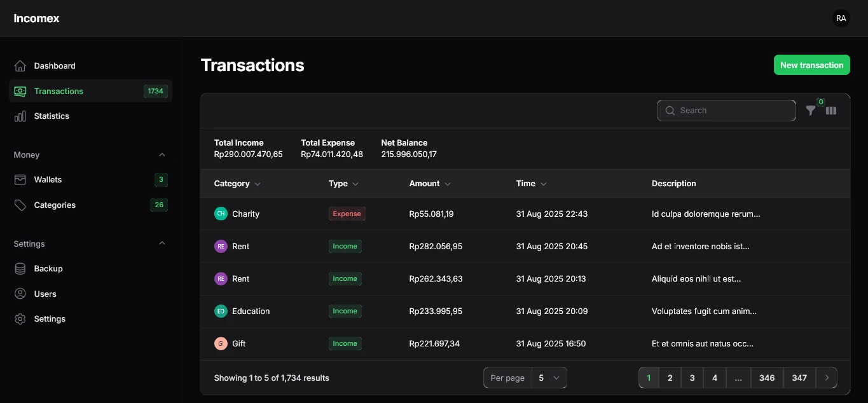The height and width of the screenshot is (403, 868).
Task: Click amount Rp233.995,95
Action: coord(436,311)
